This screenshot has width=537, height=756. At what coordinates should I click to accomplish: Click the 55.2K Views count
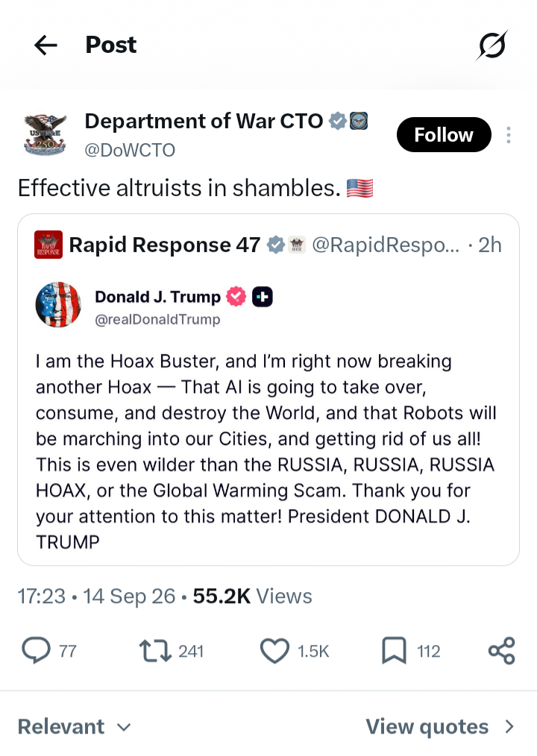coord(252,596)
